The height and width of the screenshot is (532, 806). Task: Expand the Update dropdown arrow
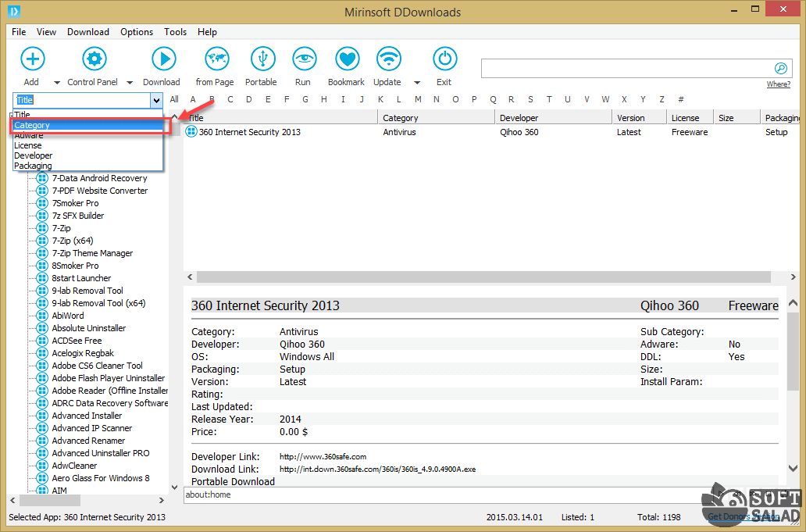click(x=417, y=83)
